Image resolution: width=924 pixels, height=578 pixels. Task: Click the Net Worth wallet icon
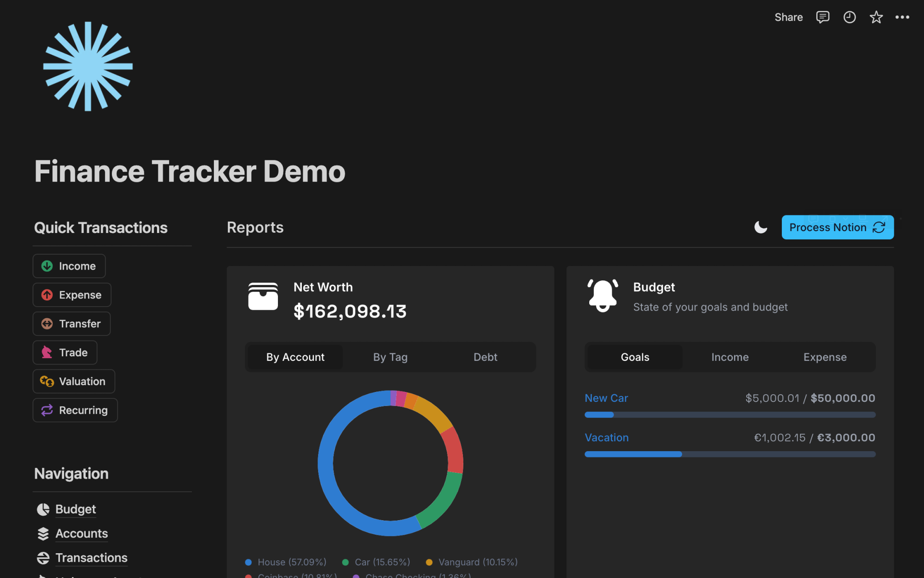(263, 297)
